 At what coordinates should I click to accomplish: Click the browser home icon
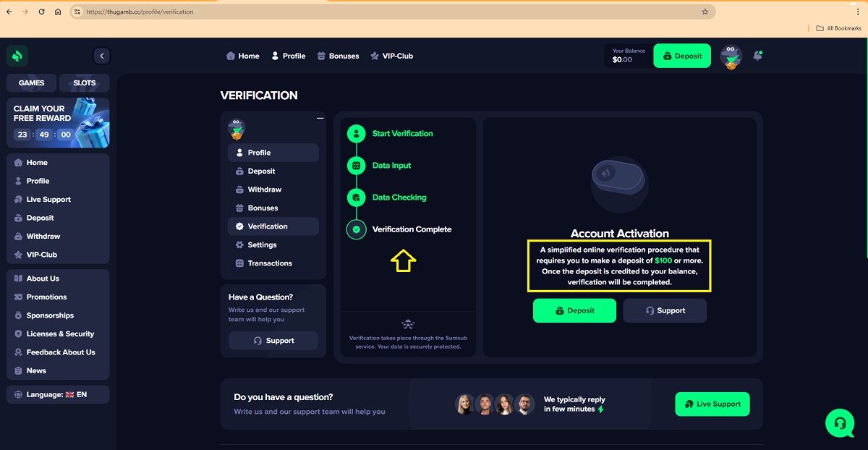click(x=58, y=12)
